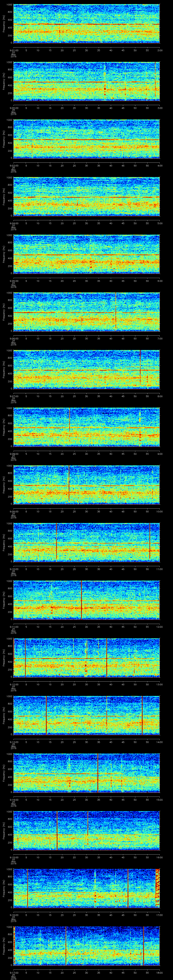Click the '2:00' end-time label

coord(160,50)
